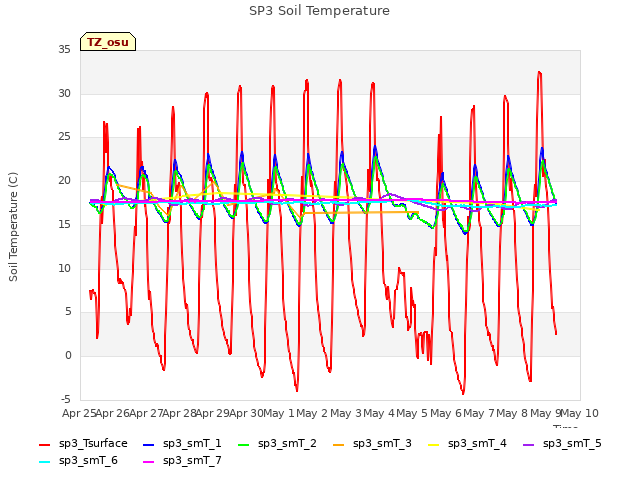Click the blue sp3_smT_1 legend swatch
Viewport: 640px width, 480px height.
tap(149, 445)
